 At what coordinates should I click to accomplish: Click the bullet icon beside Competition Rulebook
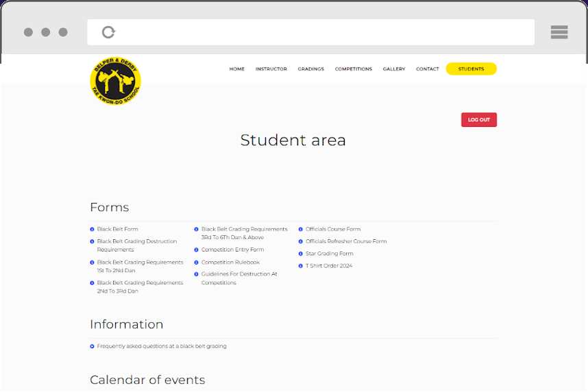pos(197,262)
